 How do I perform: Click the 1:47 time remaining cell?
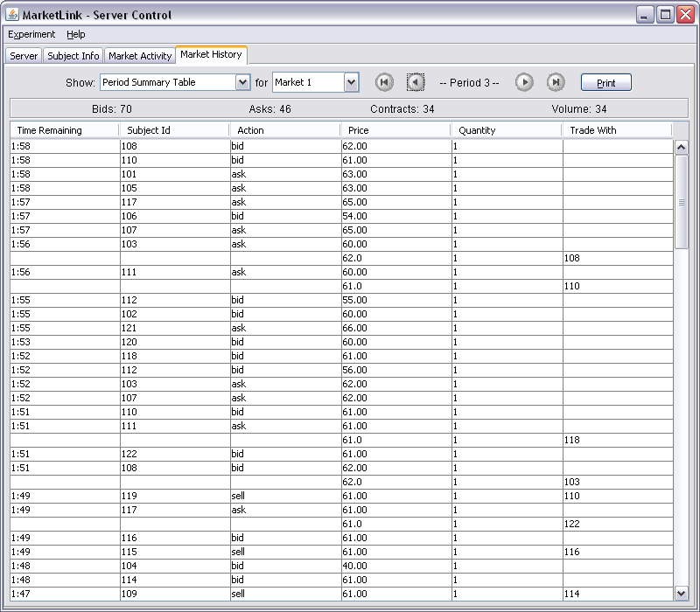point(65,594)
